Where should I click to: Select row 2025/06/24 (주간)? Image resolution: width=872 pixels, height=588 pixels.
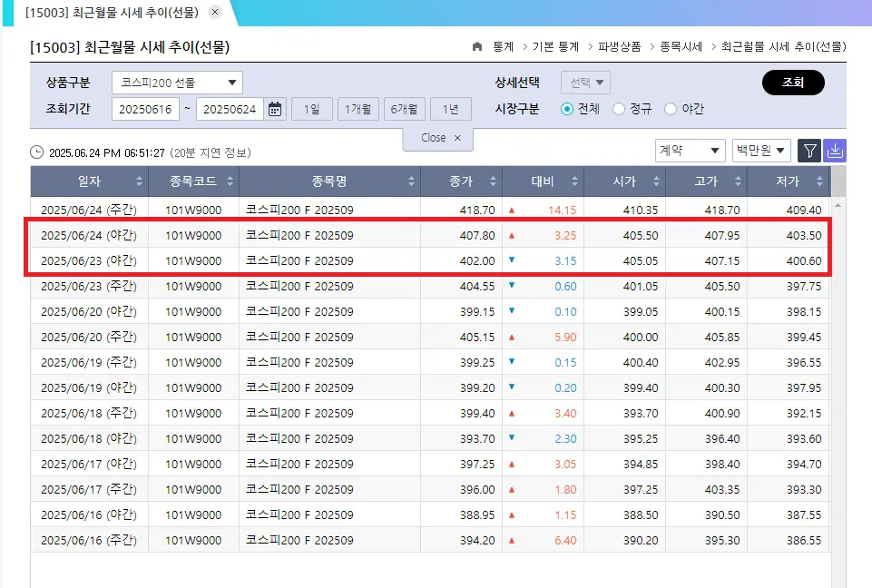click(x=430, y=210)
